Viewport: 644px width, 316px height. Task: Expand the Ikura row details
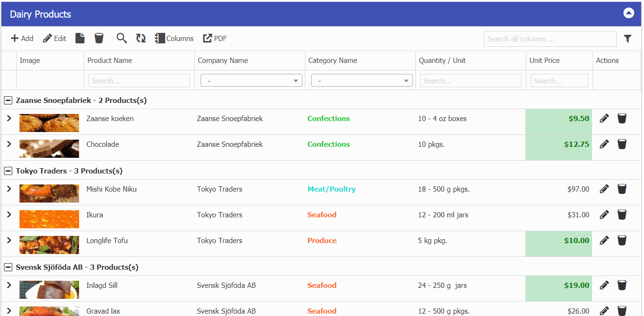pyautogui.click(x=9, y=215)
